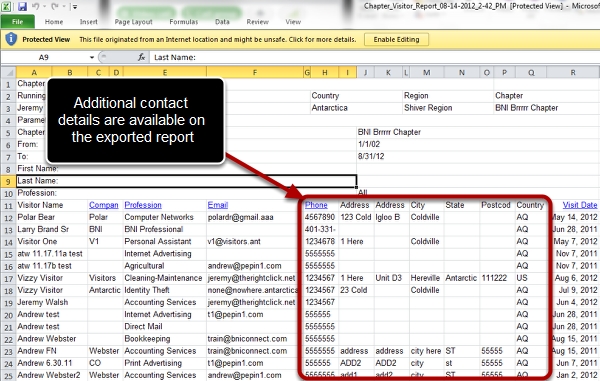Select column R header

click(x=573, y=72)
